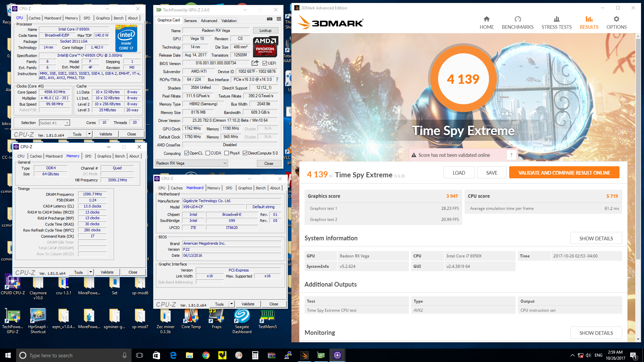644x362 pixels.
Task: Open the 3DMark BENCHMARKS gauge icon
Action: pos(518,19)
